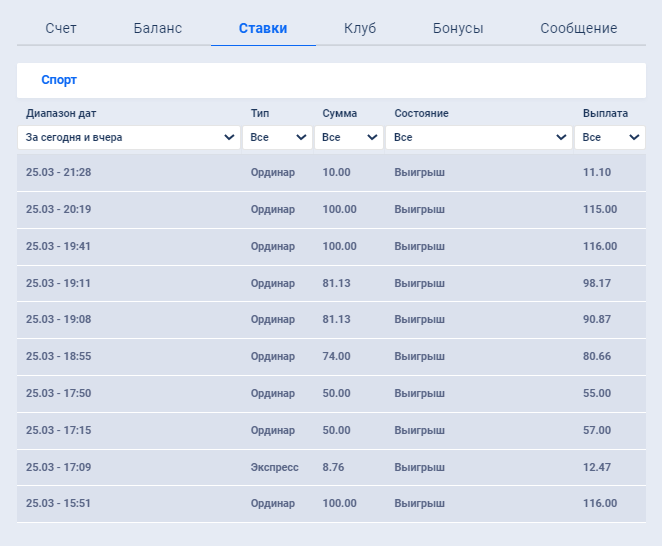Click the bet row from 19:11
The image size is (662, 546).
[331, 283]
